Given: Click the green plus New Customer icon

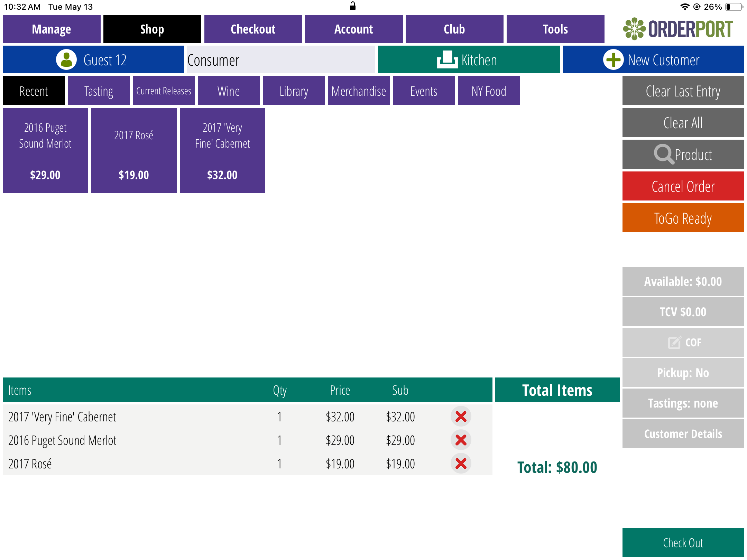Looking at the screenshot, I should (x=613, y=60).
